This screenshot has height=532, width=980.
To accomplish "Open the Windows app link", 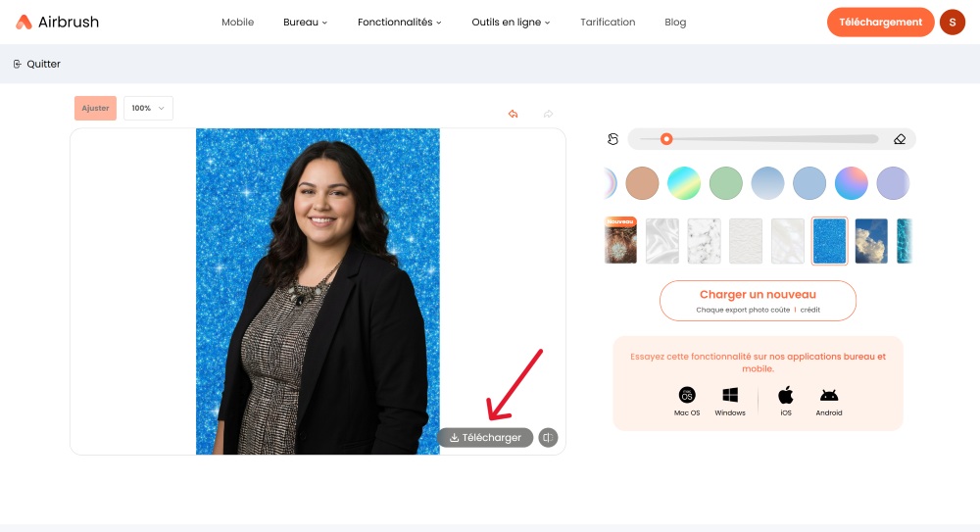I will 730,401.
